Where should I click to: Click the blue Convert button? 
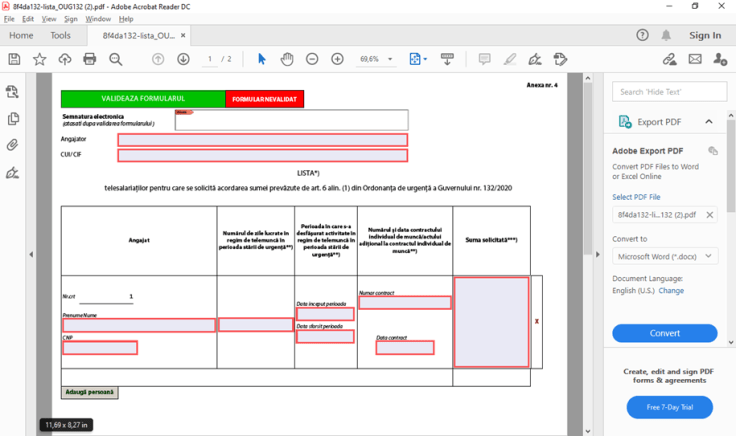point(664,333)
